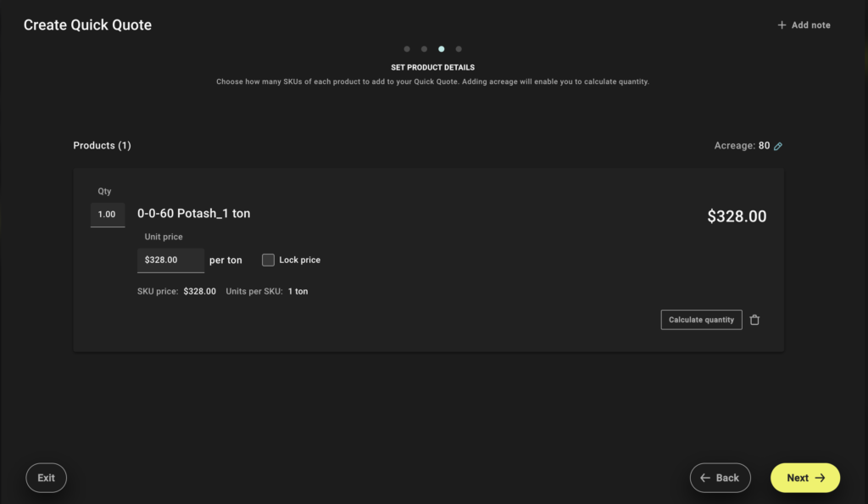Go to the second step dot
This screenshot has width=868, height=504.
click(424, 49)
